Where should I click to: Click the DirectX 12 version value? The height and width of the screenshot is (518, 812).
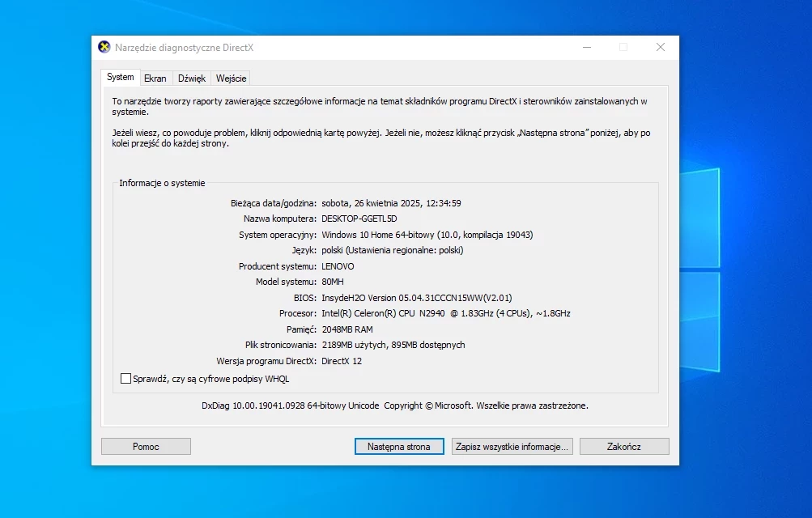[342, 361]
